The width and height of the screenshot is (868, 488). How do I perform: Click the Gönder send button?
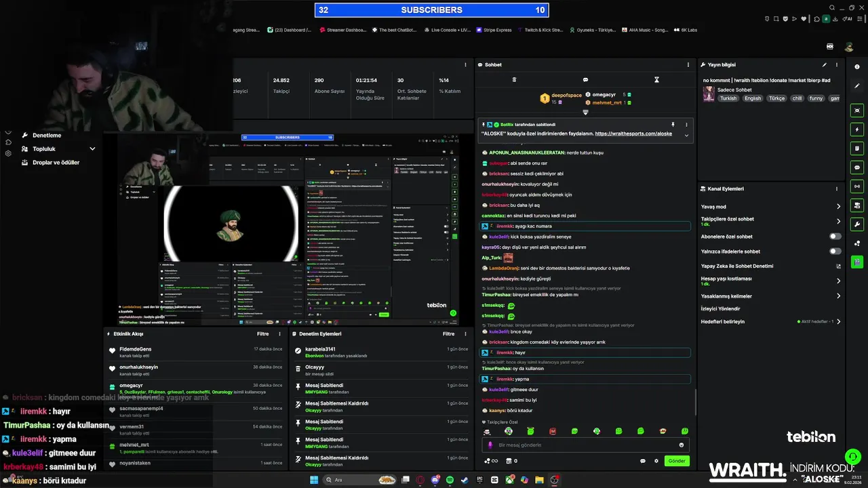pyautogui.click(x=677, y=461)
